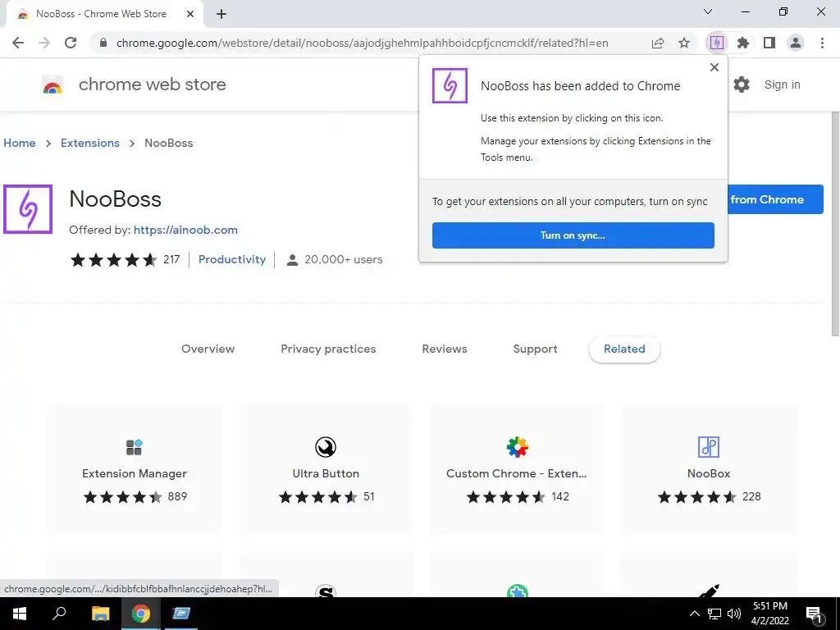Switch to the Privacy practices tab
Viewport: 840px width, 630px height.
(328, 349)
